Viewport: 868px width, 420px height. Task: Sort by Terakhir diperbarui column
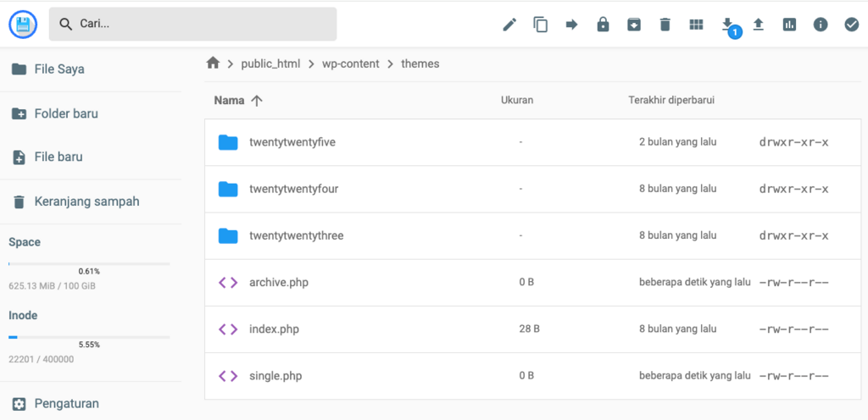click(671, 101)
